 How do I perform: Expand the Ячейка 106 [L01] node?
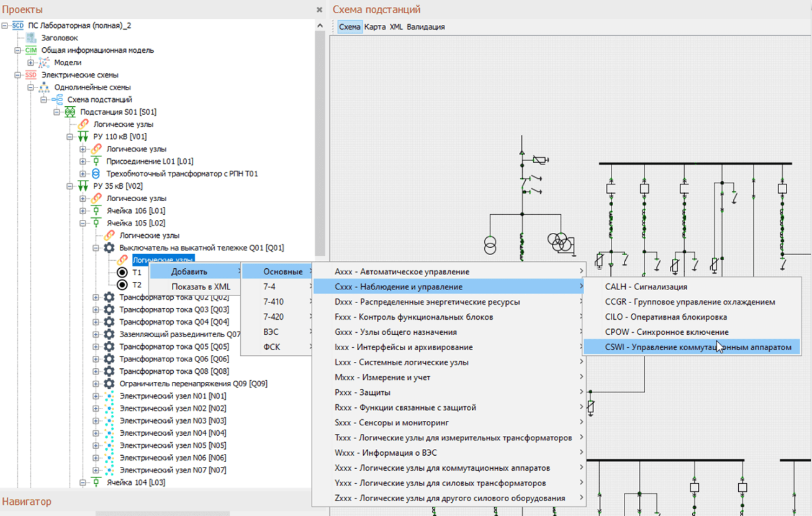[x=83, y=211]
